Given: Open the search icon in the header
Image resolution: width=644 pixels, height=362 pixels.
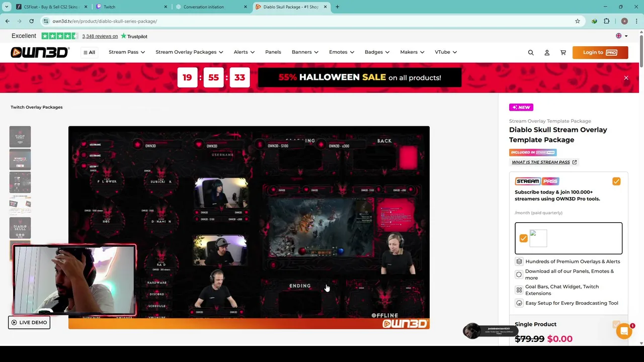Looking at the screenshot, I should (531, 52).
